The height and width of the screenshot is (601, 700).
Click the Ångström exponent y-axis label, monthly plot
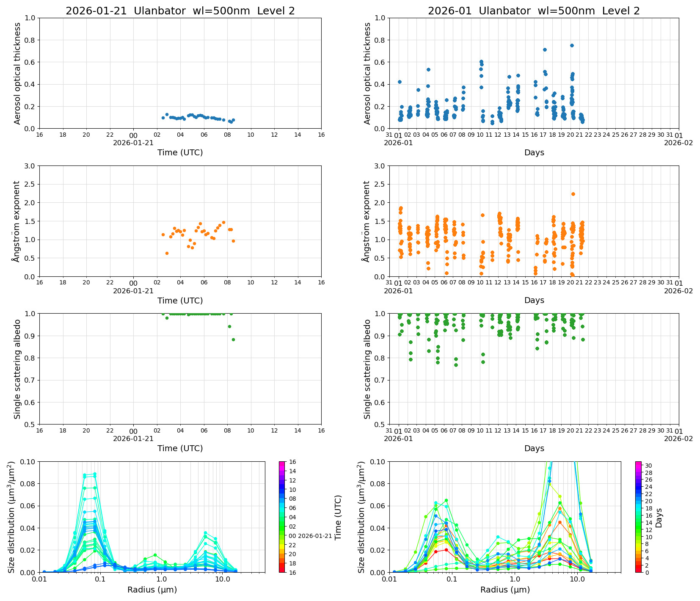coord(367,221)
